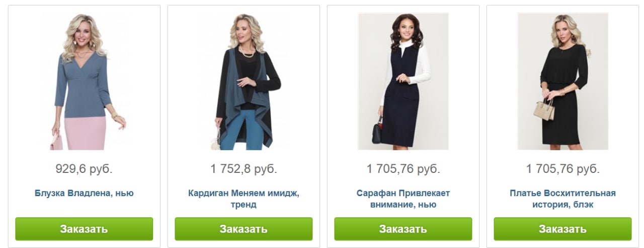Click the sarafan's 1 705,76 руб. price
The image size is (644, 248).
(x=403, y=169)
